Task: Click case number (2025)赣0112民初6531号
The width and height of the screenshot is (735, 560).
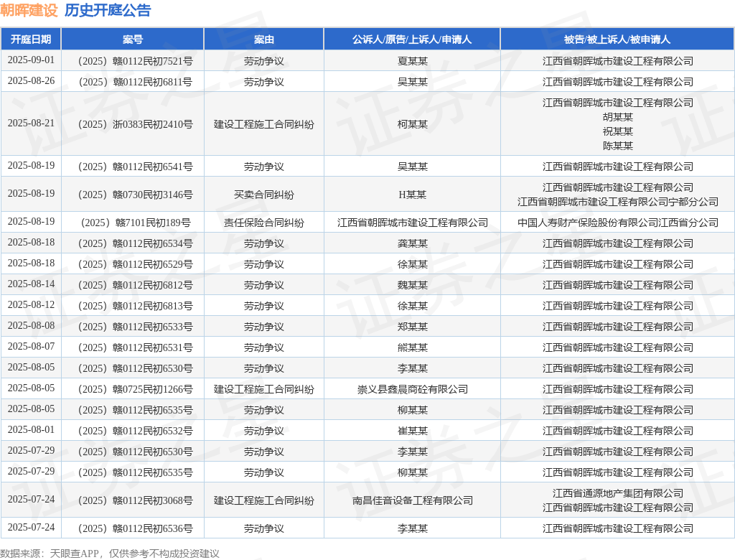Action: [135, 347]
